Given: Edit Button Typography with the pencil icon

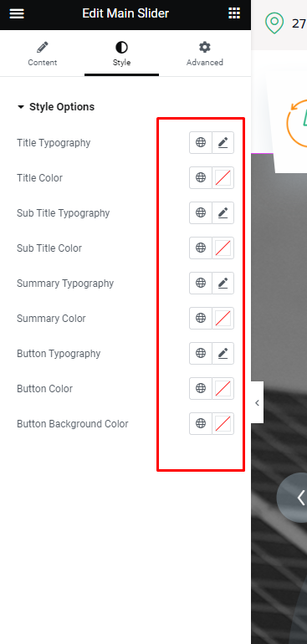Looking at the screenshot, I should point(223,353).
